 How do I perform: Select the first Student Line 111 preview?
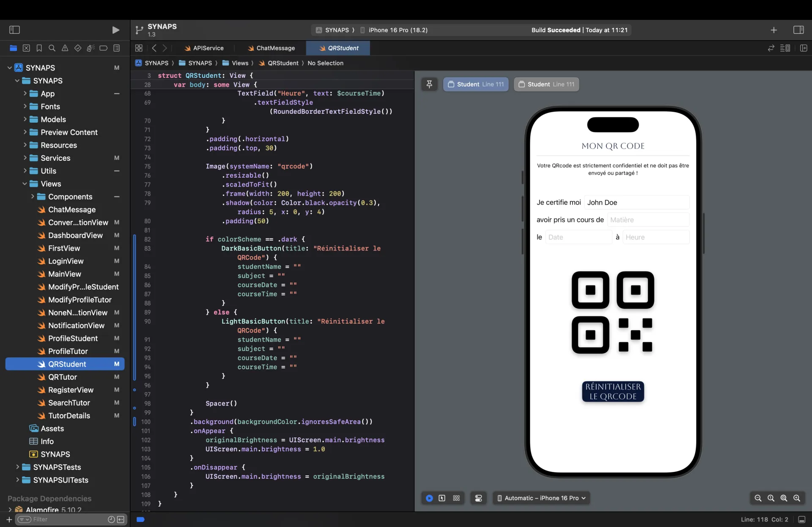(x=476, y=84)
